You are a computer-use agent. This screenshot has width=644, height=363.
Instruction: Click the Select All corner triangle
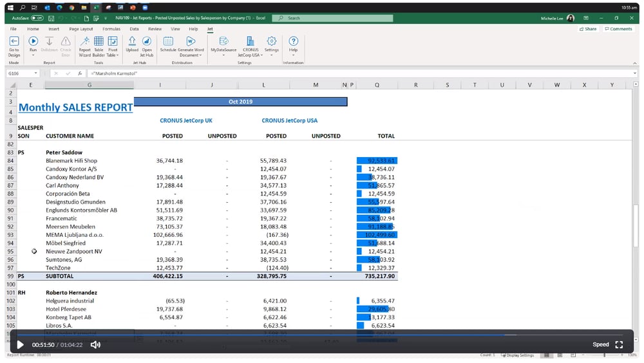point(12,85)
